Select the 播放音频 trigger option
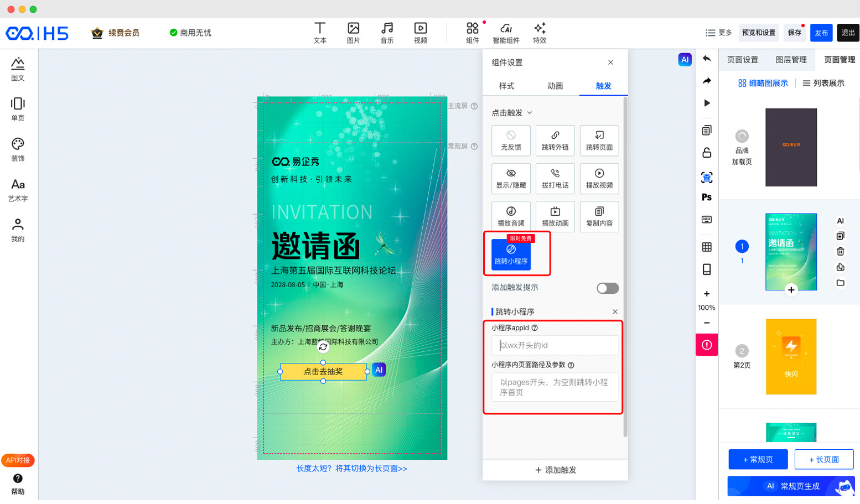The image size is (860, 504). [x=511, y=217]
